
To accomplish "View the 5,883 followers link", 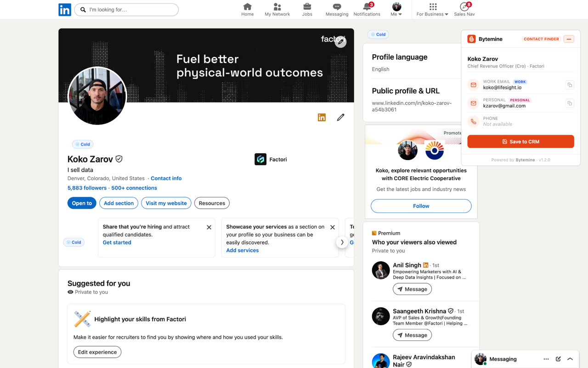I will (x=87, y=188).
